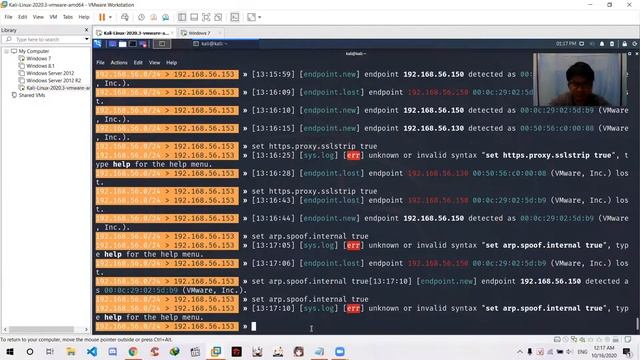Show hidden system tray icons chevron
This screenshot has height=360, width=640.
tap(520, 351)
